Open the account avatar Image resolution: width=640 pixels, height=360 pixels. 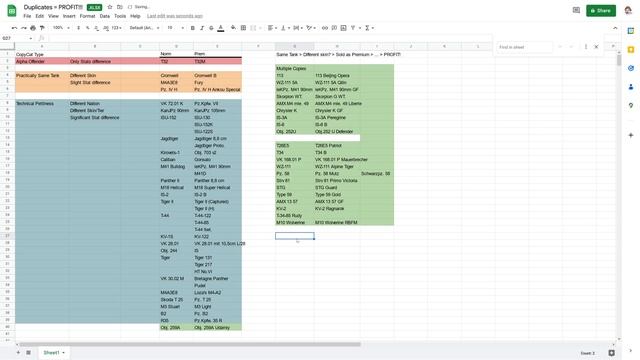pyautogui.click(x=628, y=11)
